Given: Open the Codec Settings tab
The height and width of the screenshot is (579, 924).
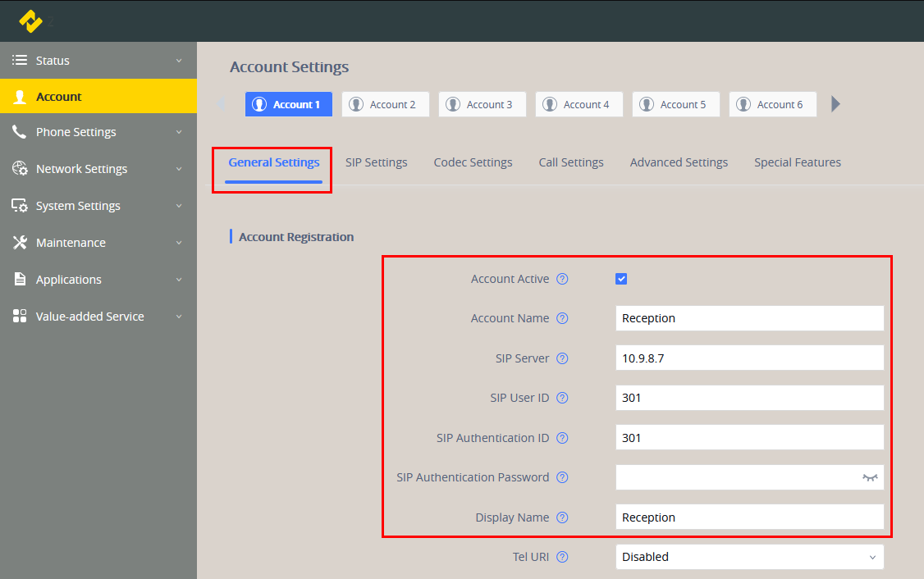Looking at the screenshot, I should [x=473, y=162].
